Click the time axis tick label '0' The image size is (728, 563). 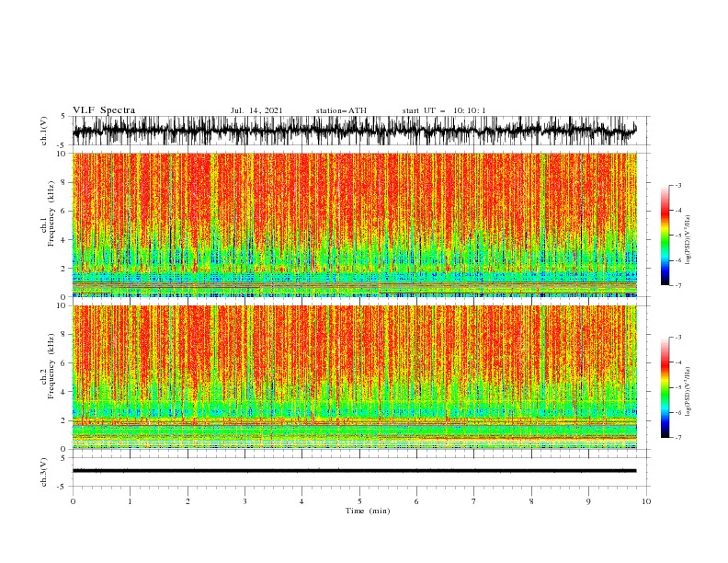click(x=73, y=501)
